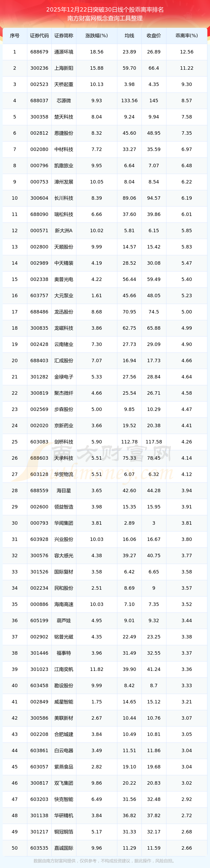Click stock name 铜冠铜箔

[64, 832]
